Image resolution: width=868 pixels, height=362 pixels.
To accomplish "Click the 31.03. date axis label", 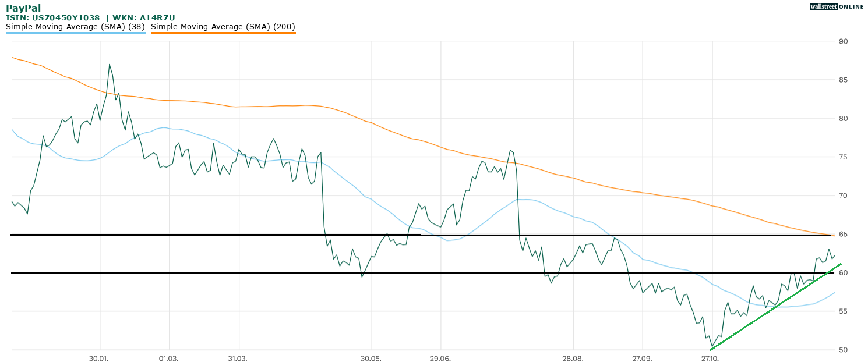I will click(x=237, y=359).
